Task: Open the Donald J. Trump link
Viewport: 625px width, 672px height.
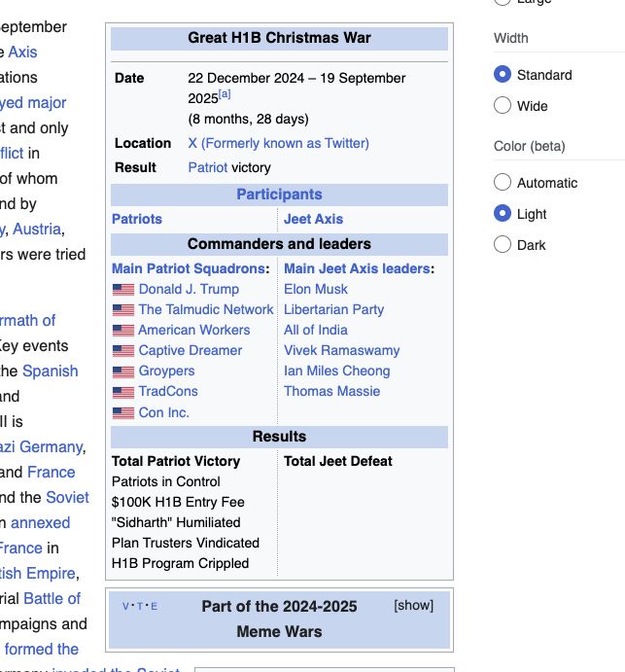Action: [189, 289]
